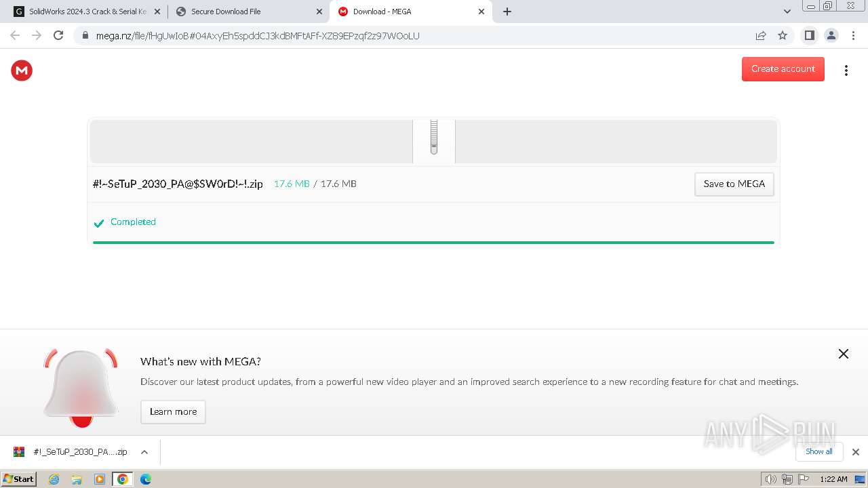Image resolution: width=868 pixels, height=488 pixels.
Task: Click the green download progress bar
Action: (433, 242)
